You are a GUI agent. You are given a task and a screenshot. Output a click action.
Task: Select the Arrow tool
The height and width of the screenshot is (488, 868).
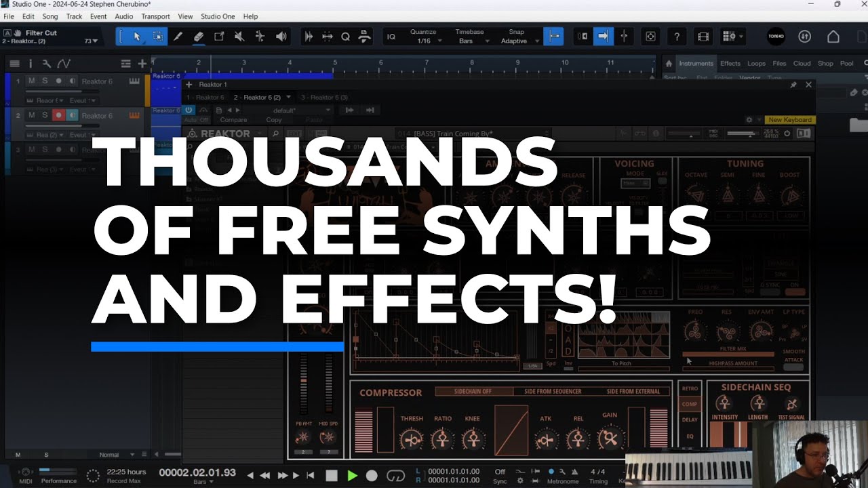coord(136,37)
